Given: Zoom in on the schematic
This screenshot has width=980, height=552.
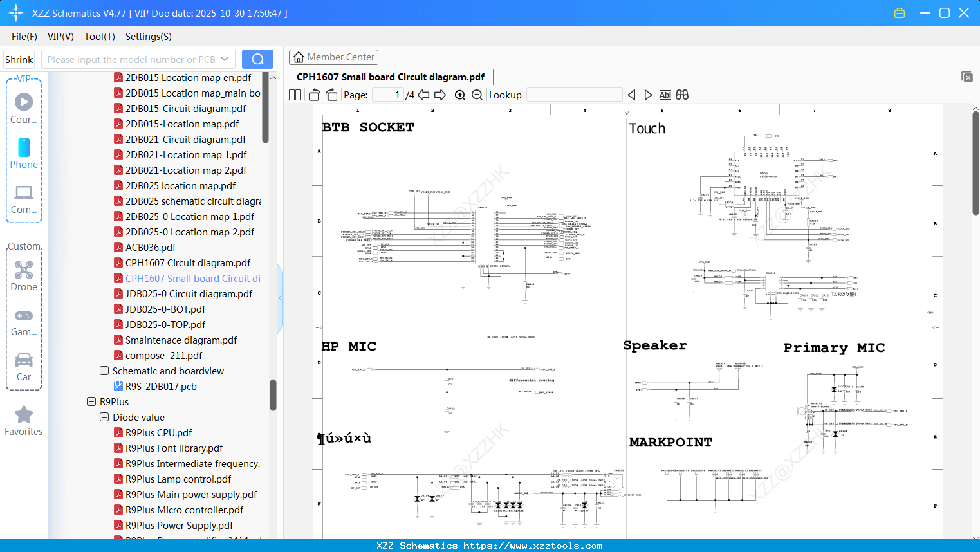Looking at the screenshot, I should click(x=460, y=95).
